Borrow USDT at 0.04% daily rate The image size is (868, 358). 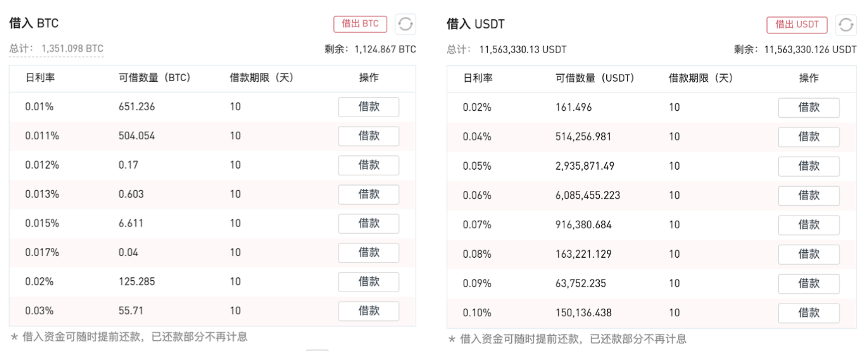[808, 137]
